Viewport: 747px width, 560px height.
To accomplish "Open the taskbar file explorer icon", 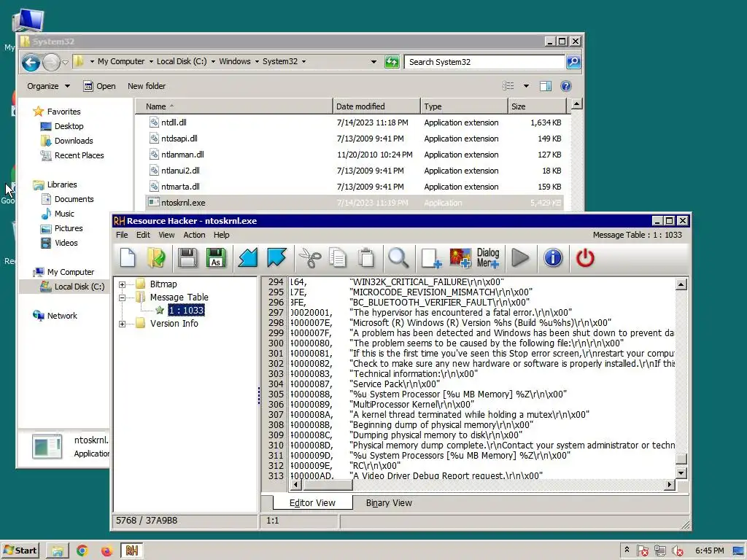I will 58,551.
